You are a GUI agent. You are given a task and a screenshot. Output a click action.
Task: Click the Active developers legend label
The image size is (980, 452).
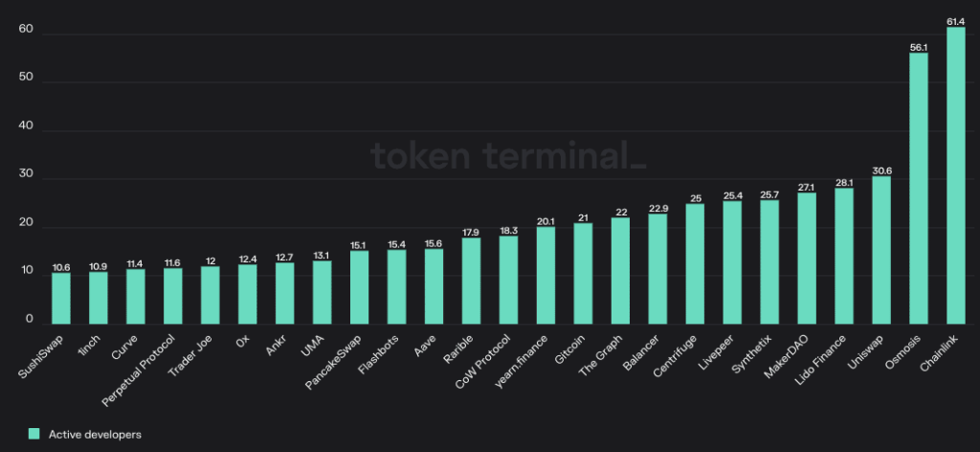tap(95, 434)
